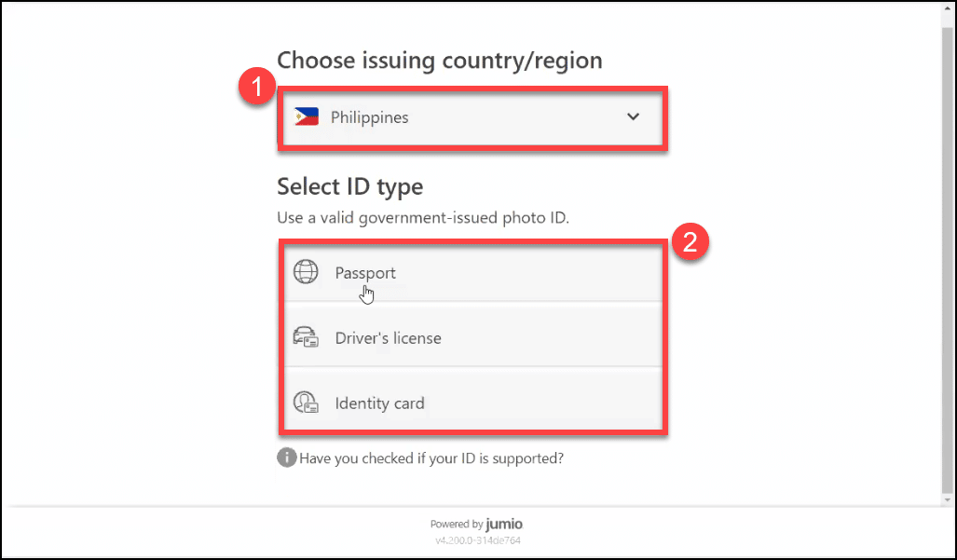
Task: Click the car icon for Driver's license
Action: click(306, 337)
